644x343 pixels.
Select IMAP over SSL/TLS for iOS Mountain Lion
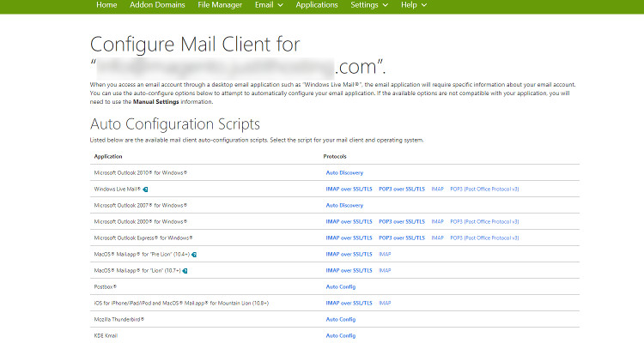click(349, 304)
